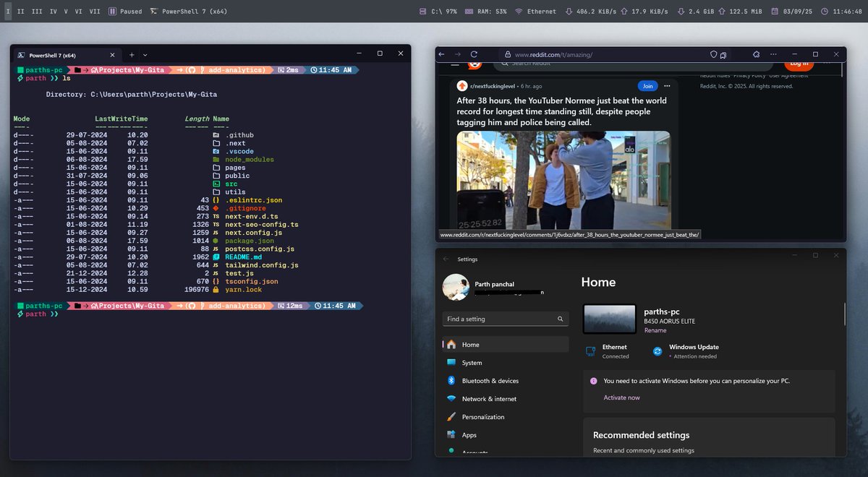Click tailwind.config.js in the terminal listing
This screenshot has height=477, width=868.
[261, 265]
